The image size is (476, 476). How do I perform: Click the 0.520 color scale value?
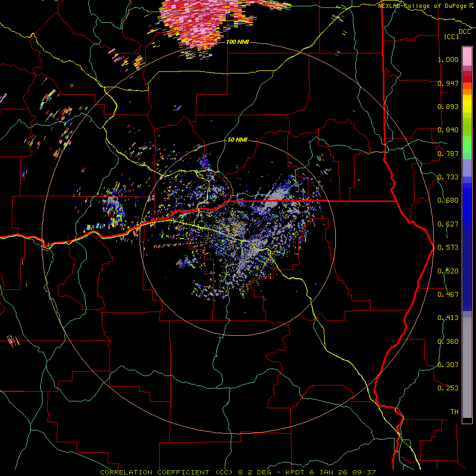(x=448, y=271)
